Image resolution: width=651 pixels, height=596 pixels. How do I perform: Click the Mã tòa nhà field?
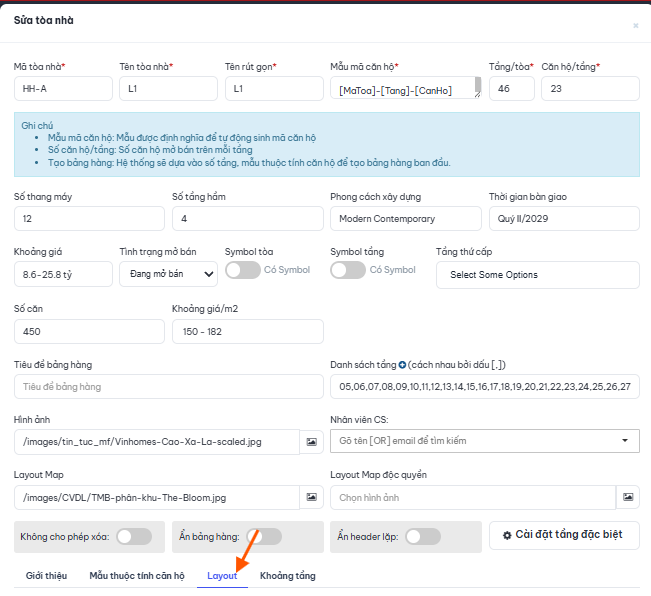(x=63, y=88)
